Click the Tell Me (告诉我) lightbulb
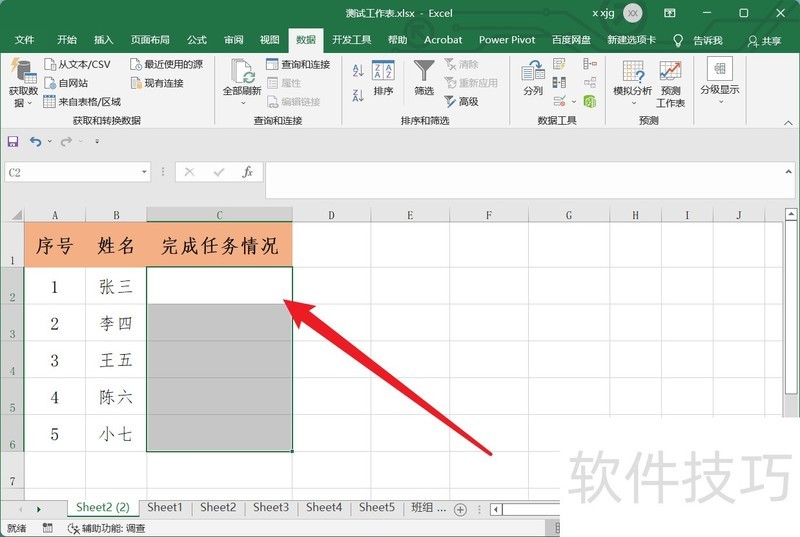 (678, 40)
